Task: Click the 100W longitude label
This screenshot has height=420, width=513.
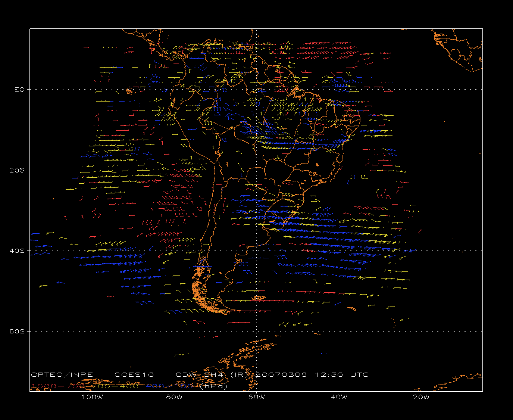Action: point(92,397)
